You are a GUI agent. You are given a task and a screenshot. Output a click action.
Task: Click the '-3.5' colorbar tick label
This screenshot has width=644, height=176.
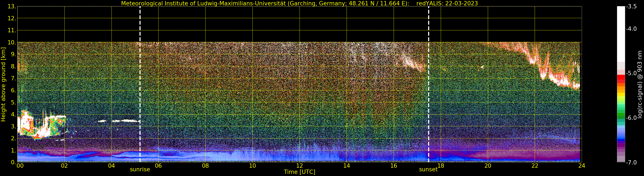coord(631,6)
